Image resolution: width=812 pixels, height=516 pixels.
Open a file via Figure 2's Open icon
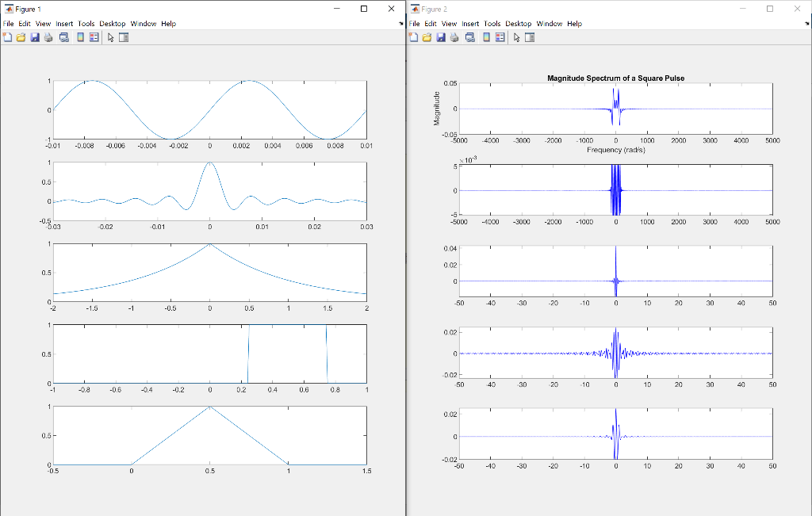427,37
